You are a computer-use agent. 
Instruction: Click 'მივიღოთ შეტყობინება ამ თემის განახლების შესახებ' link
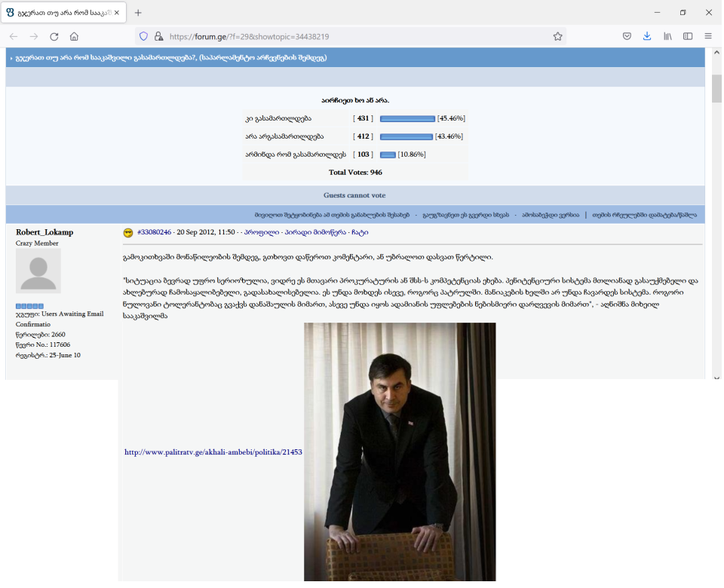[x=332, y=215]
